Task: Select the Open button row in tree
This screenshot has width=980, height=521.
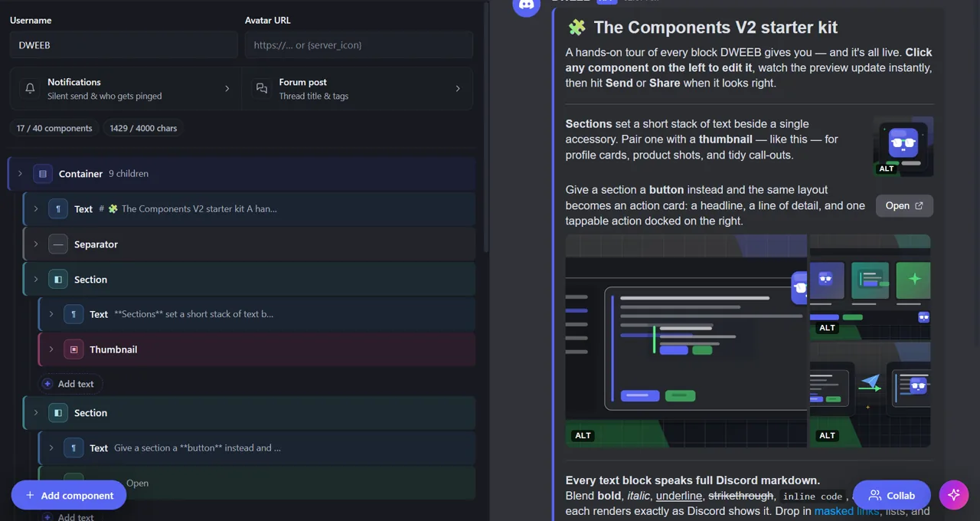Action: point(257,483)
